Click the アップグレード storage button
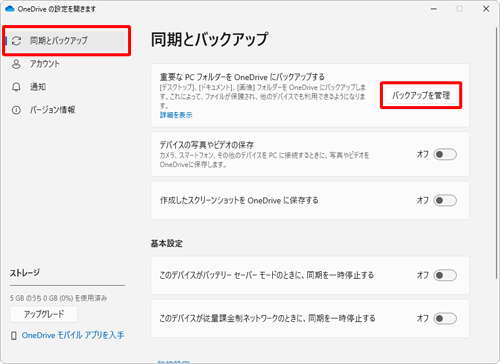 tap(44, 314)
